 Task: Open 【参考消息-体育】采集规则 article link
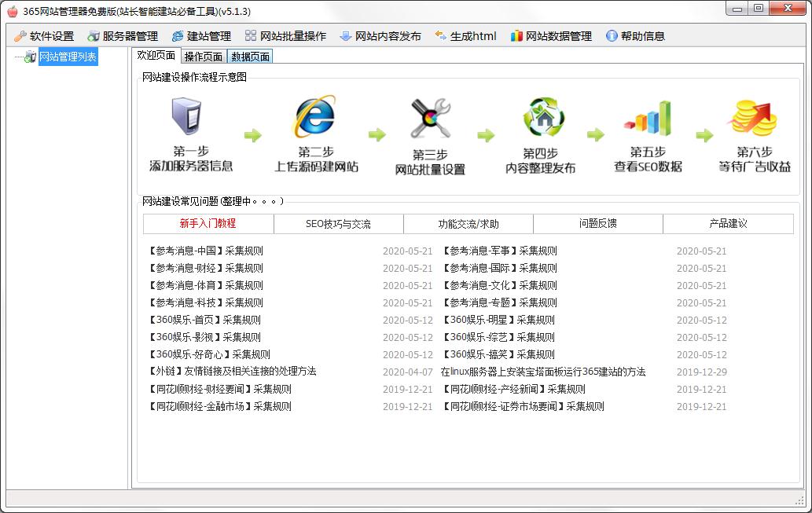coord(206,285)
